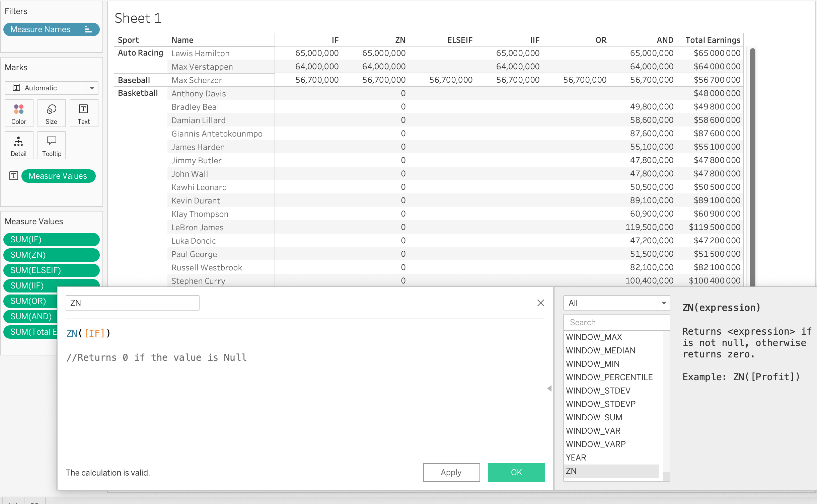Click the function Search field

click(x=616, y=322)
